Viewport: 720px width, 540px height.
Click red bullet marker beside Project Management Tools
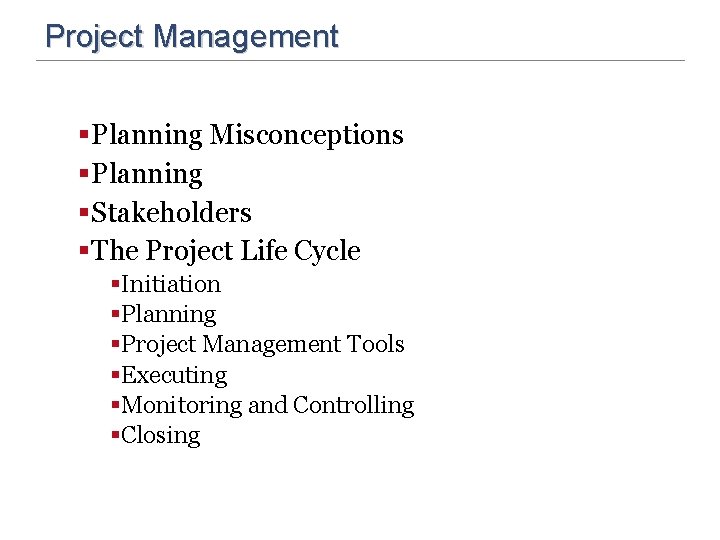click(115, 344)
